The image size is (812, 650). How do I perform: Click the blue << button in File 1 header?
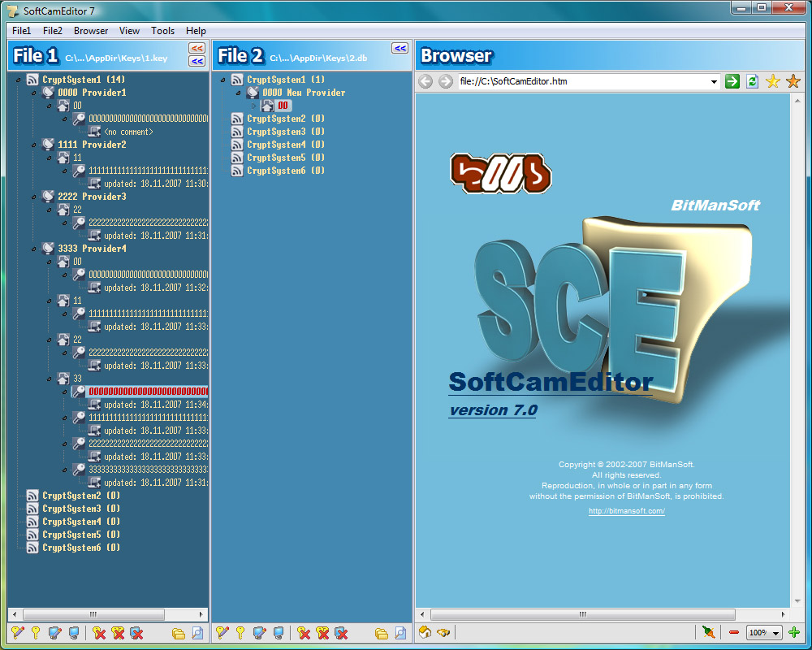click(x=197, y=61)
